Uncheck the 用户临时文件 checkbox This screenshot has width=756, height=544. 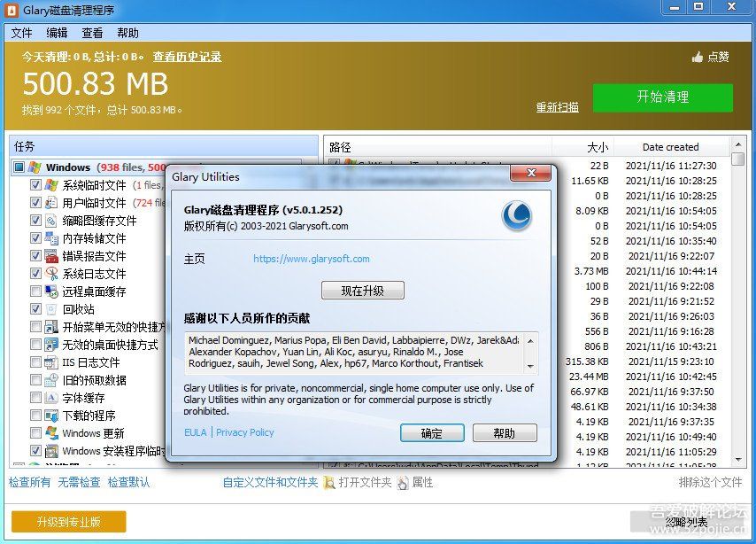[35, 203]
